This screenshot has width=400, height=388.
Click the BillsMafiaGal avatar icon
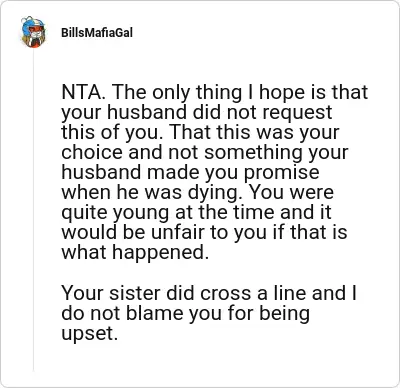(33, 32)
